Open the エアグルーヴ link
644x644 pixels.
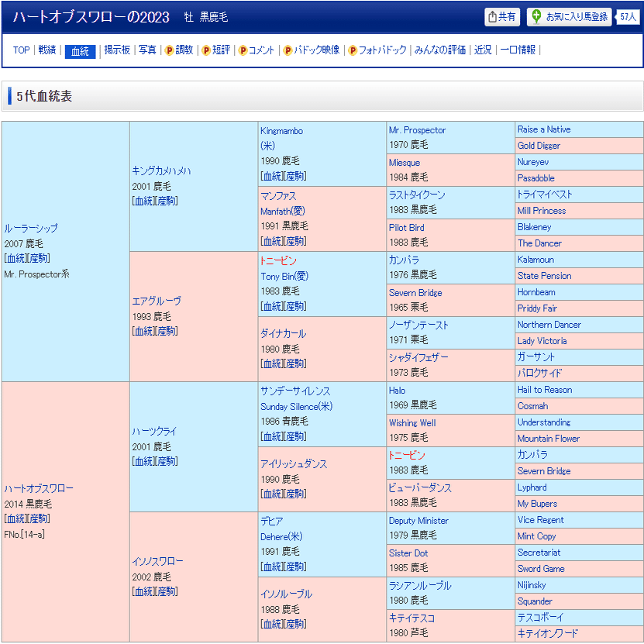pyautogui.click(x=157, y=301)
